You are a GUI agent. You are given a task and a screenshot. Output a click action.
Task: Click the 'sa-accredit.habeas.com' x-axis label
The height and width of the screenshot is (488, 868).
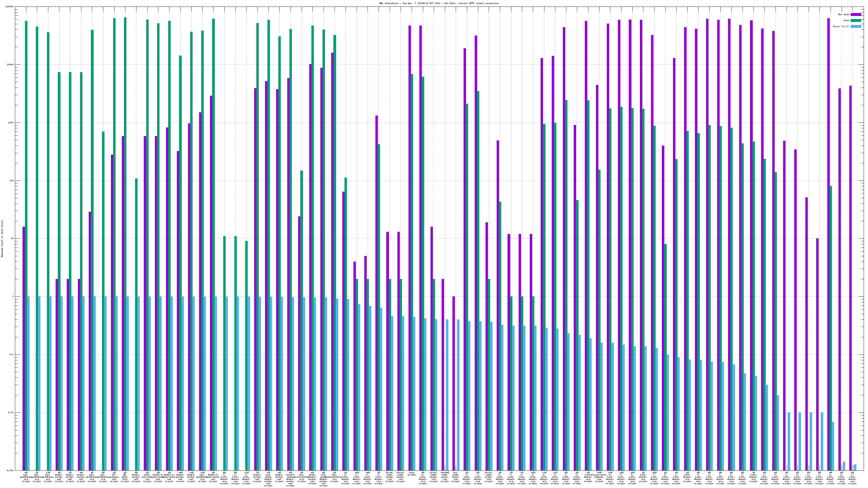tap(599, 477)
